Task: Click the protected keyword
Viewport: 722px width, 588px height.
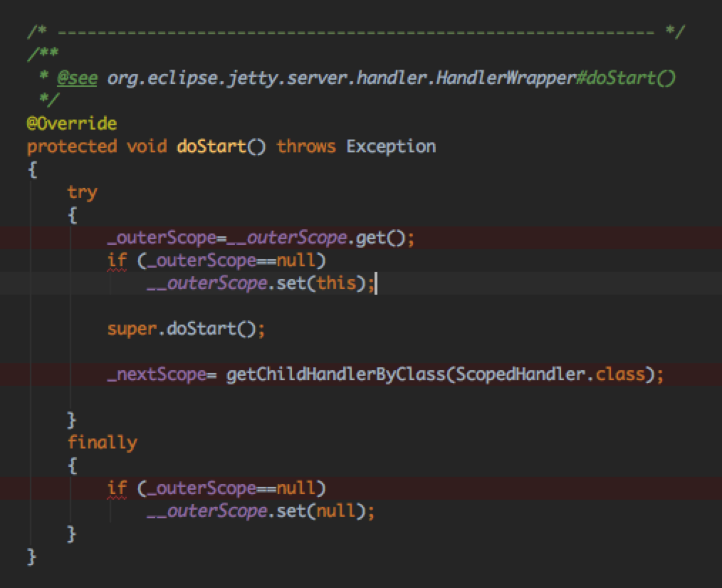Action: click(71, 147)
